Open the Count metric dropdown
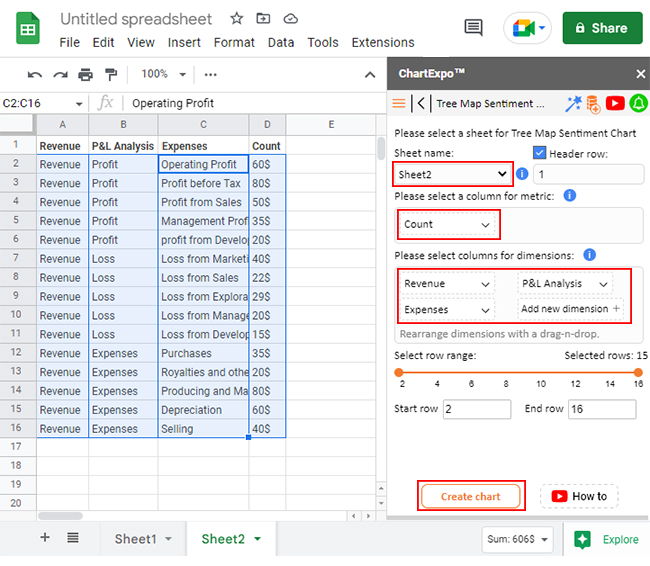This screenshot has height=566, width=650. (x=448, y=224)
